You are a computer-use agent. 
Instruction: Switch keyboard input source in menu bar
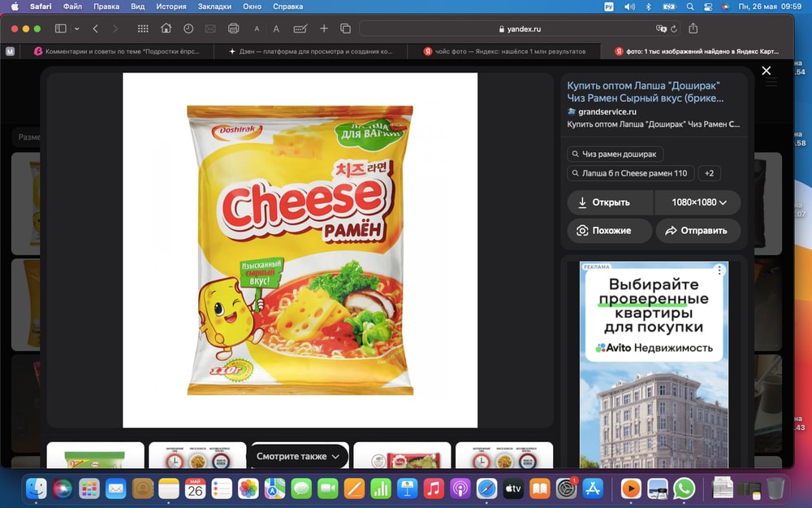609,7
